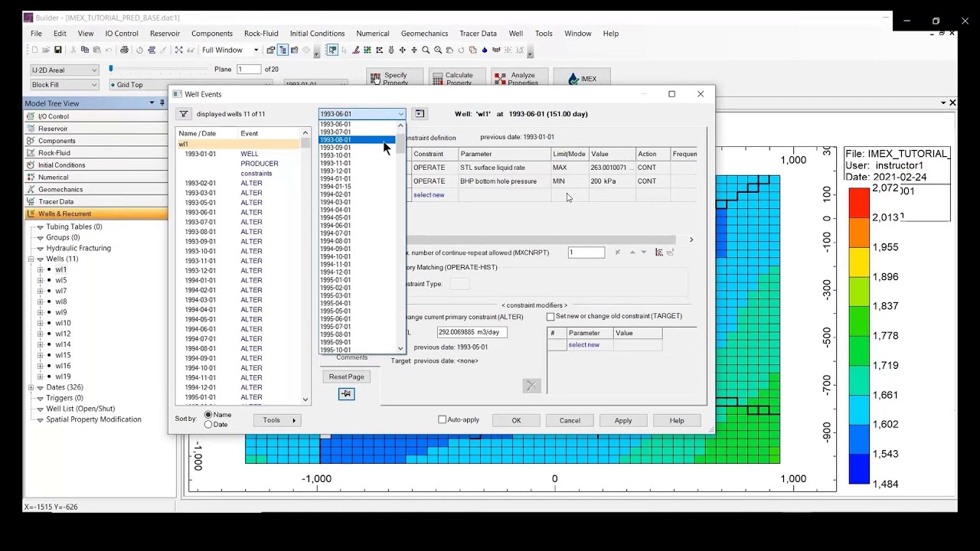This screenshot has width=980, height=551.
Task: Check Set new or change old constraint (TARGET)
Action: tap(550, 316)
